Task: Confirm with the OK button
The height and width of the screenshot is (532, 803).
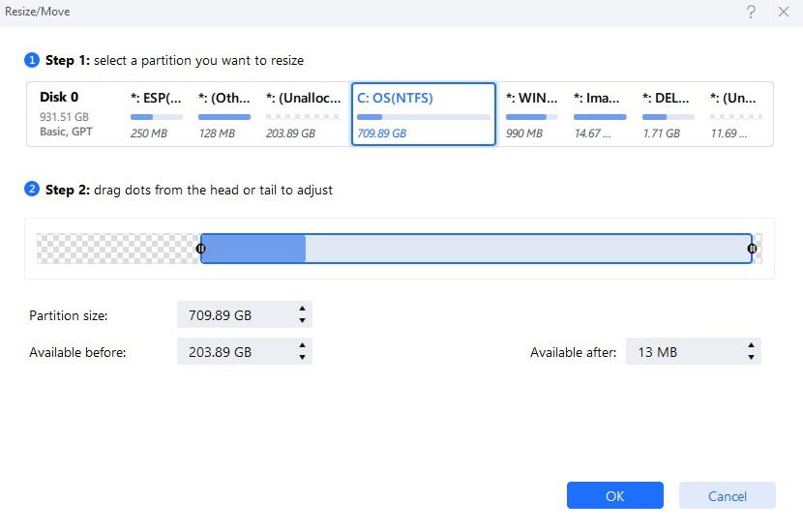Action: (614, 495)
